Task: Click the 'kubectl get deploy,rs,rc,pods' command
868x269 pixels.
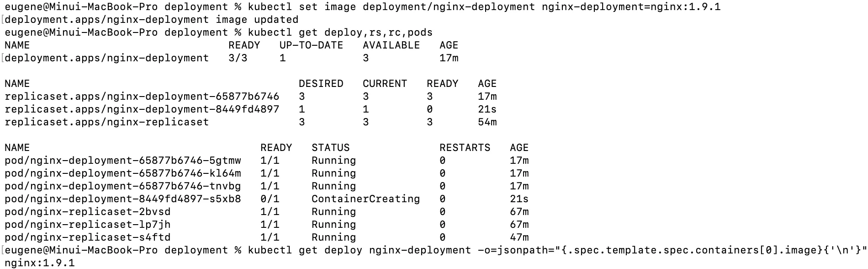Action: tap(340, 32)
